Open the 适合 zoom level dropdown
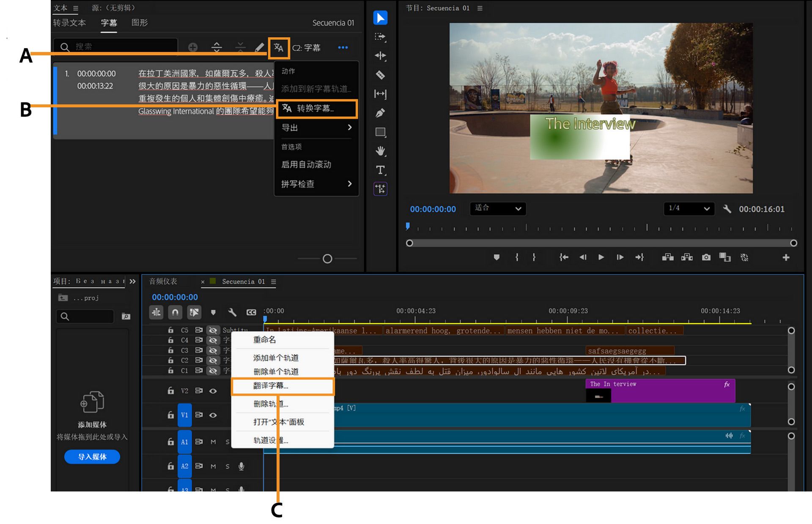Image resolution: width=812 pixels, height=524 pixels. tap(498, 209)
